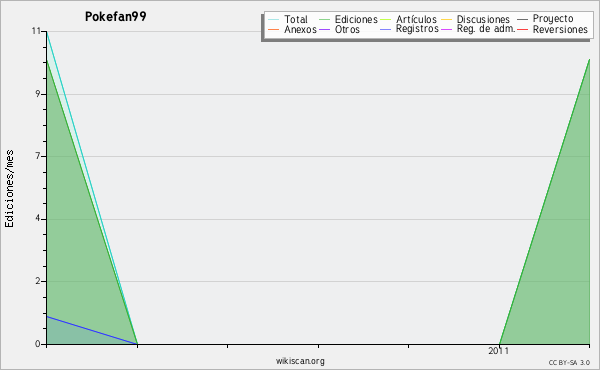Screen dimensions: 600x370
Task: Click the Reversiones legend label
Action: 560,29
